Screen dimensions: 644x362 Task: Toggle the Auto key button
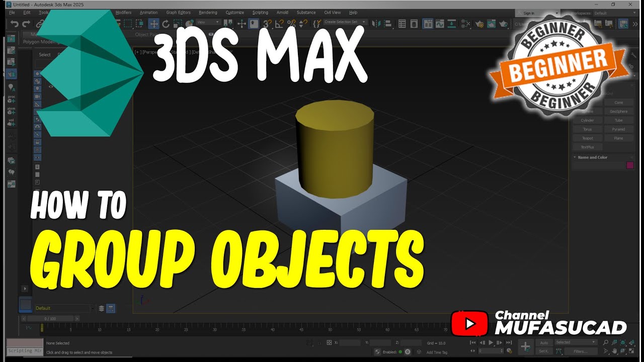[543, 342]
